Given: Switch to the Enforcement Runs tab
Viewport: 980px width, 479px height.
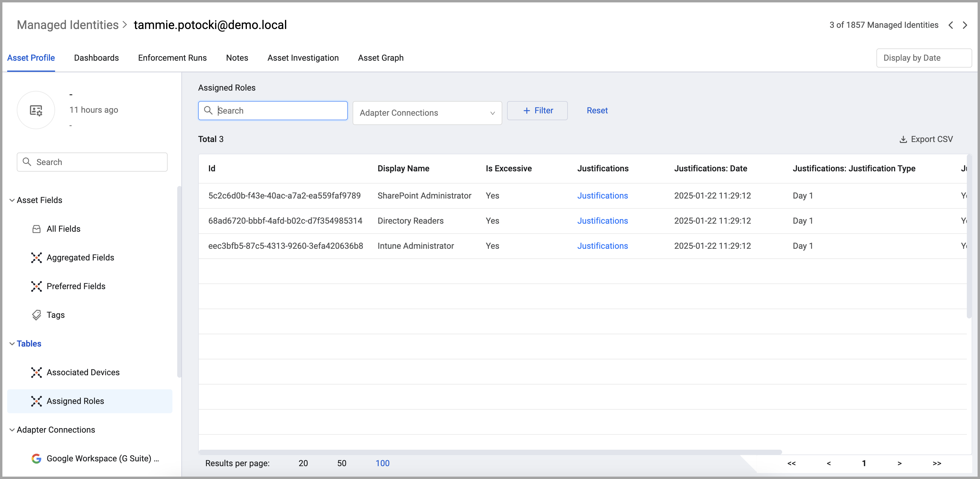Looking at the screenshot, I should [172, 58].
